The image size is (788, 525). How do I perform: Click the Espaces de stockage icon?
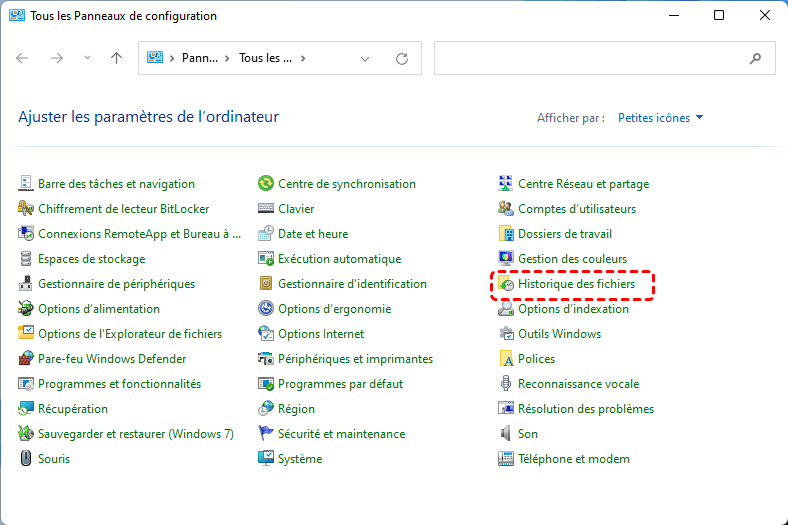(x=26, y=259)
